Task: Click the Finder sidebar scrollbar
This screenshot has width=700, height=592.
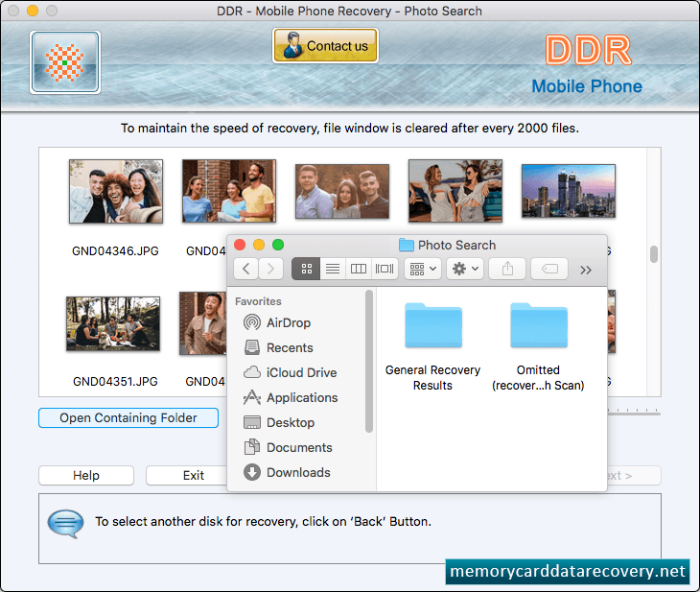Action: coord(369,361)
